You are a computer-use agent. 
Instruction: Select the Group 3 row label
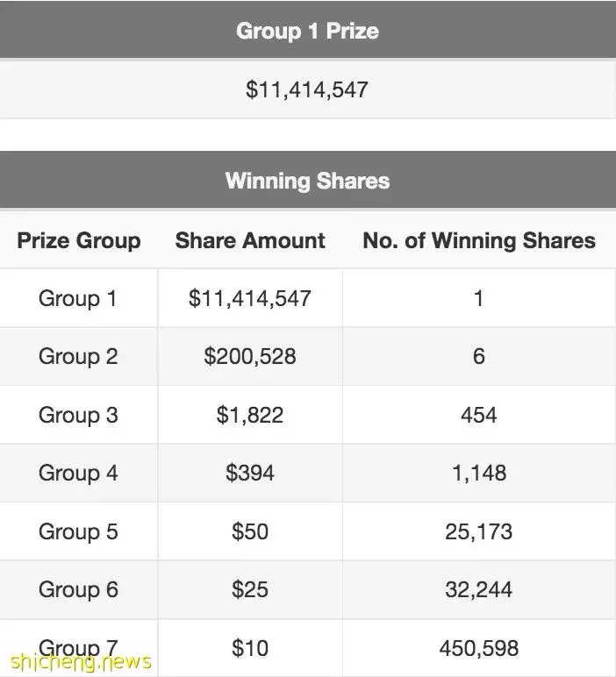[78, 415]
